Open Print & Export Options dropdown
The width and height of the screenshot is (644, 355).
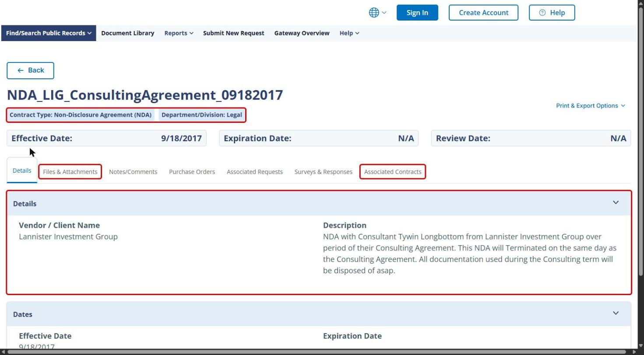pyautogui.click(x=591, y=106)
